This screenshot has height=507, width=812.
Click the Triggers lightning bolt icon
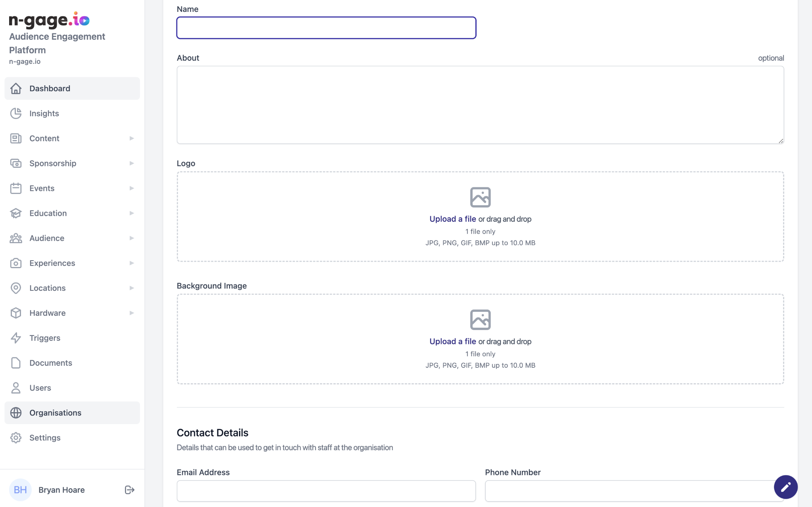[16, 338]
